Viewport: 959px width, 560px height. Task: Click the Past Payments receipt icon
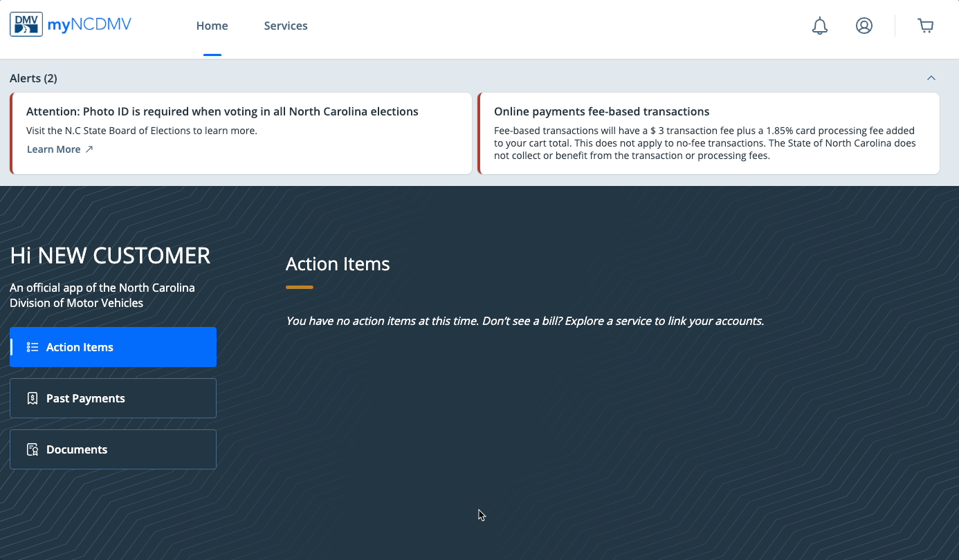[x=32, y=398]
